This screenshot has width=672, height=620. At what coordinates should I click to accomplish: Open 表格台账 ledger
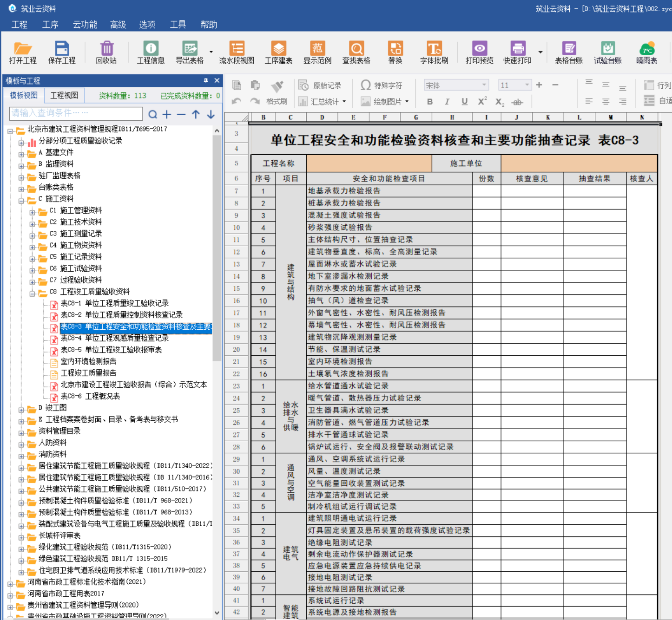(569, 52)
